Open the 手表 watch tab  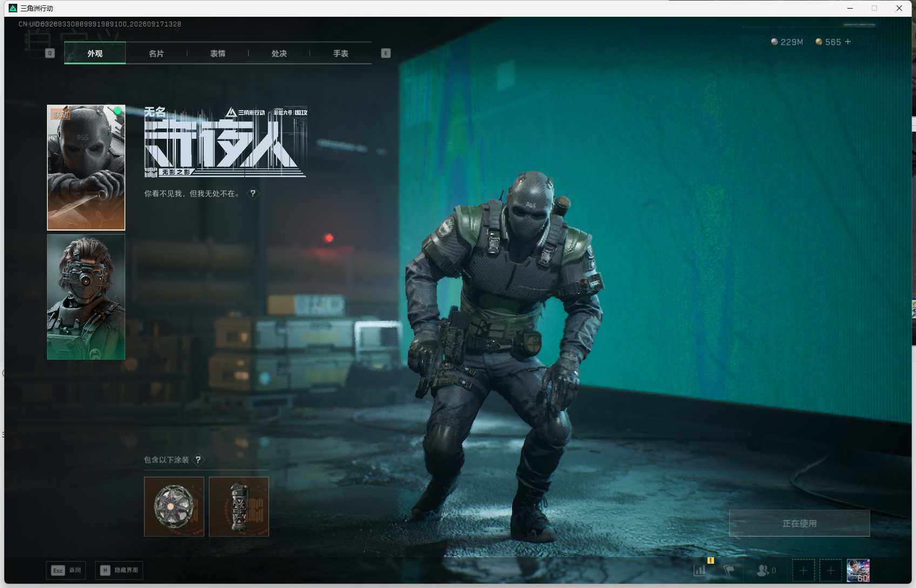(341, 53)
